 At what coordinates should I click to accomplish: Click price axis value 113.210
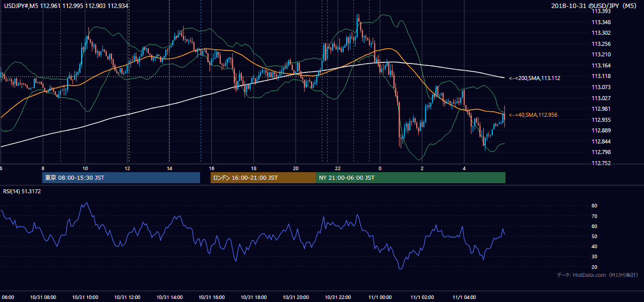[601, 54]
